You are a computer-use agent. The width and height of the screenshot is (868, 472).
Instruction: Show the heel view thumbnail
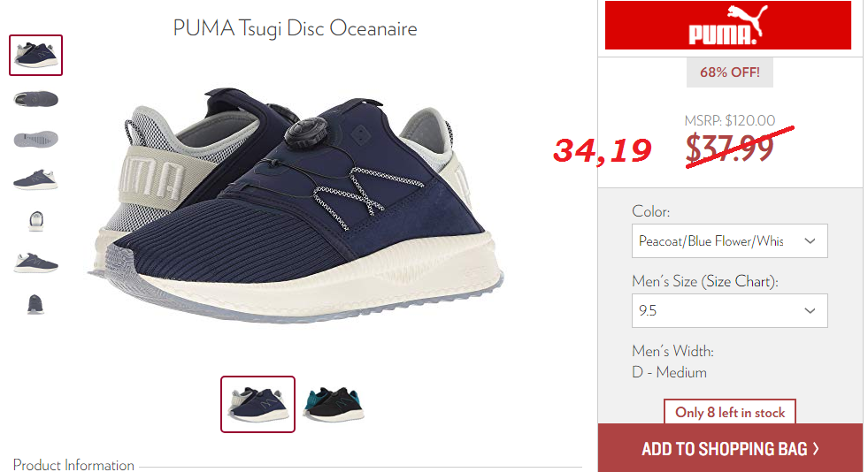35,305
